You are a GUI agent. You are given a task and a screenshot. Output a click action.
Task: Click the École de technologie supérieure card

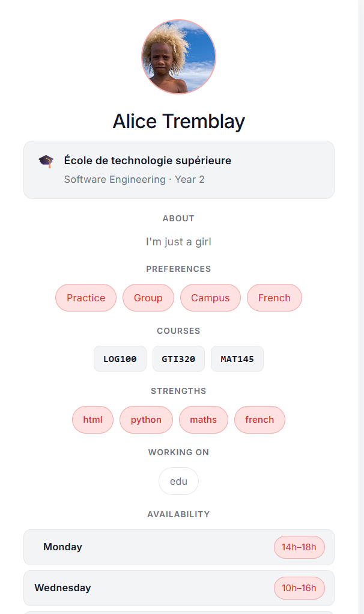(x=178, y=170)
